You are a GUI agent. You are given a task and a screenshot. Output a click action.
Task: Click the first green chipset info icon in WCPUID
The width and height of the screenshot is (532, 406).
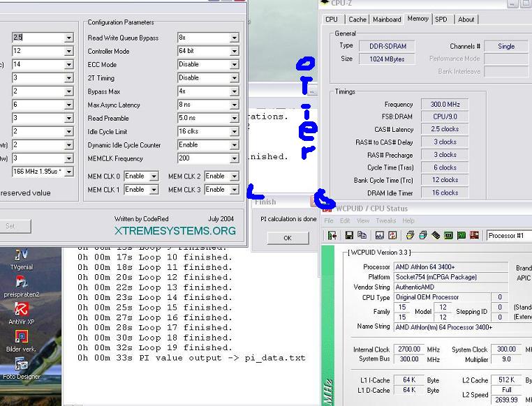coord(448,235)
